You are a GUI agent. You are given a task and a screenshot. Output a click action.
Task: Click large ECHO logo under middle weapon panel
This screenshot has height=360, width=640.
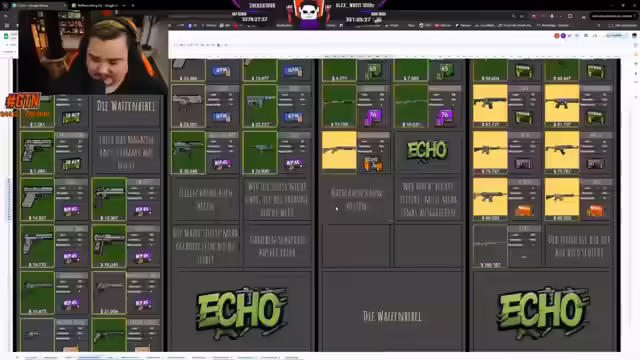(242, 312)
